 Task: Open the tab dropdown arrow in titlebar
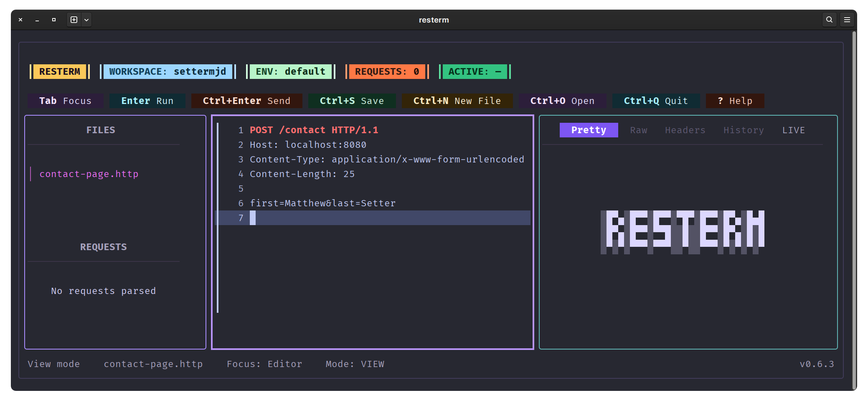point(86,20)
